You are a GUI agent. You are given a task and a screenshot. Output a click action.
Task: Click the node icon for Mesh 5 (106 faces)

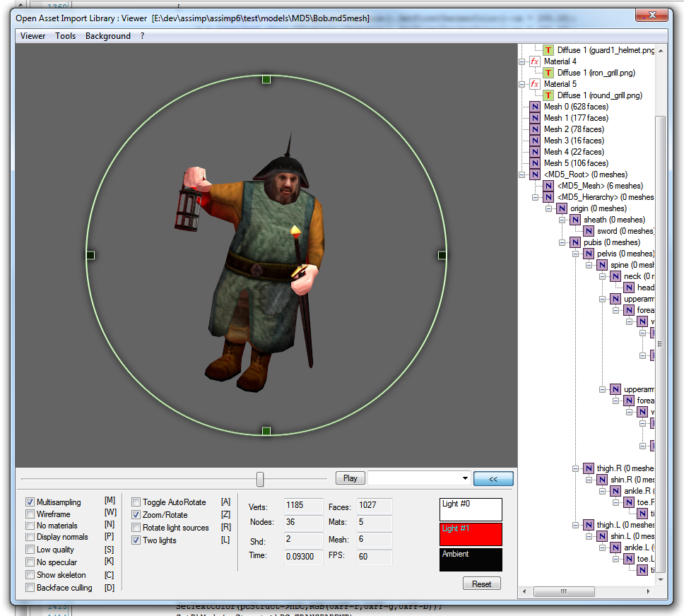pyautogui.click(x=535, y=163)
